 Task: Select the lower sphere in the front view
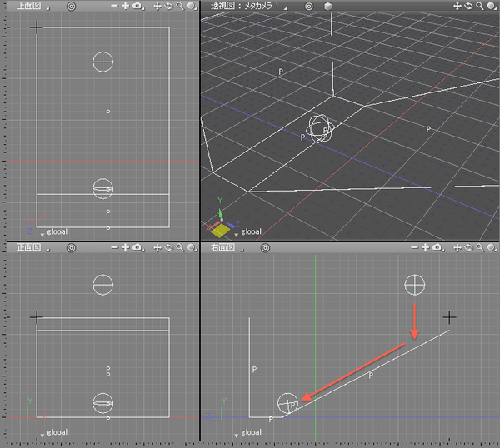coord(103,403)
